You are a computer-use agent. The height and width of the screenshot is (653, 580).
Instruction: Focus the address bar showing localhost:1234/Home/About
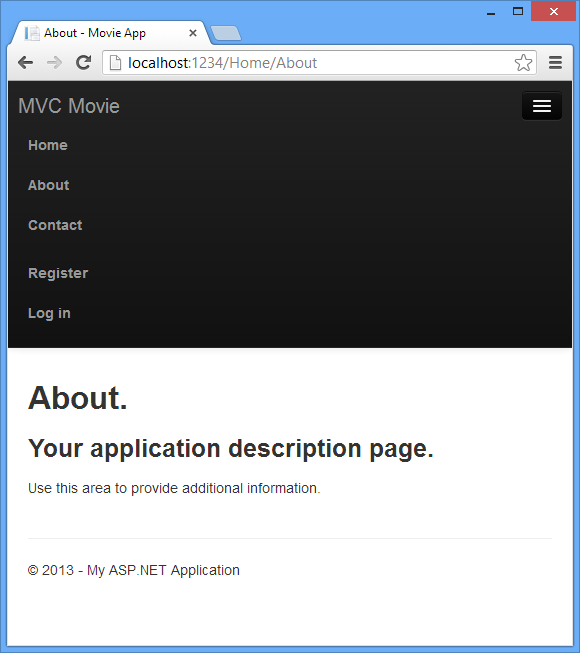(319, 63)
